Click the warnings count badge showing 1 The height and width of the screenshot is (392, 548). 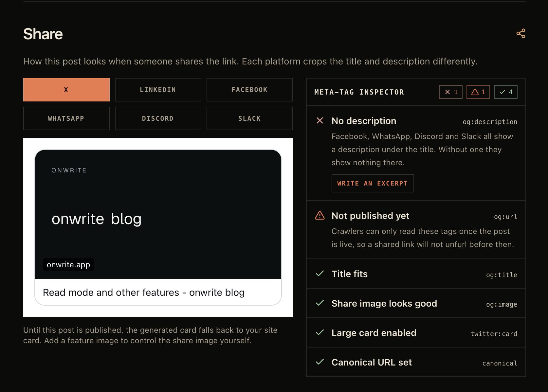[x=478, y=92]
